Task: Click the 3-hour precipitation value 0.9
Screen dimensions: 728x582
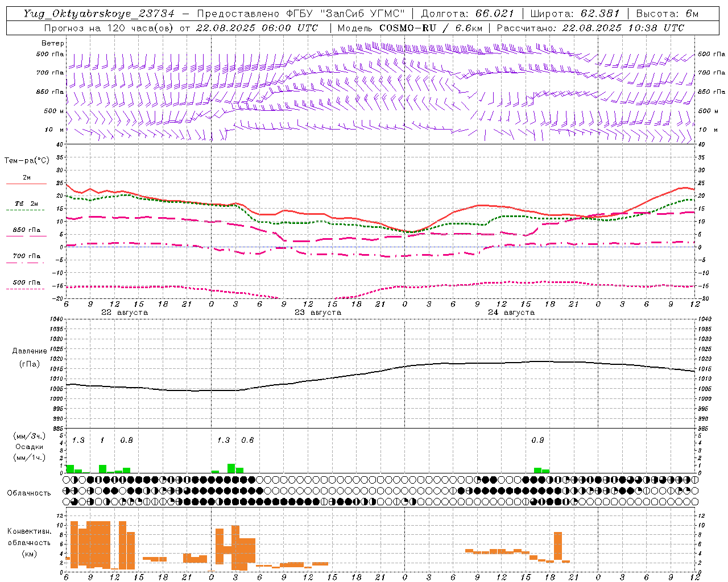Action: (537, 440)
